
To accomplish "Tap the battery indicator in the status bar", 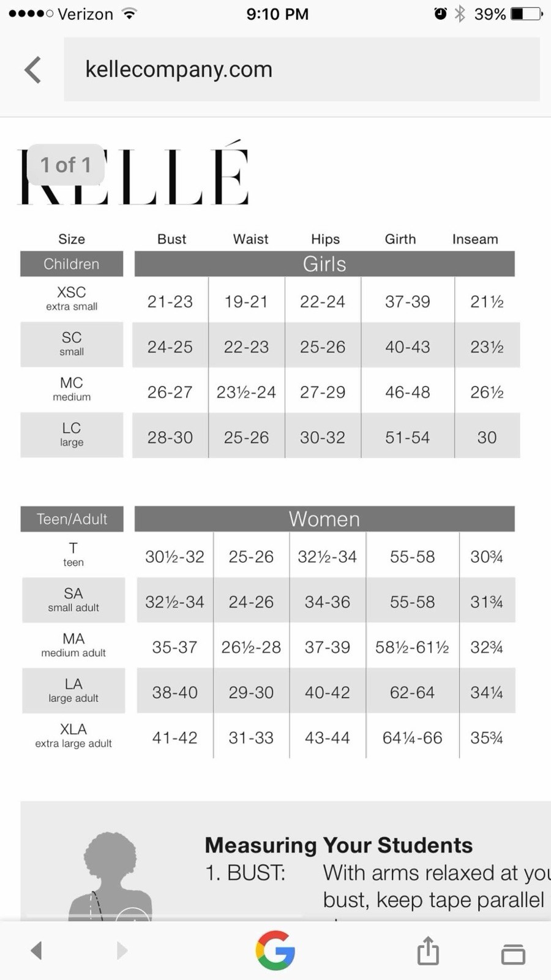I will 527,13.
